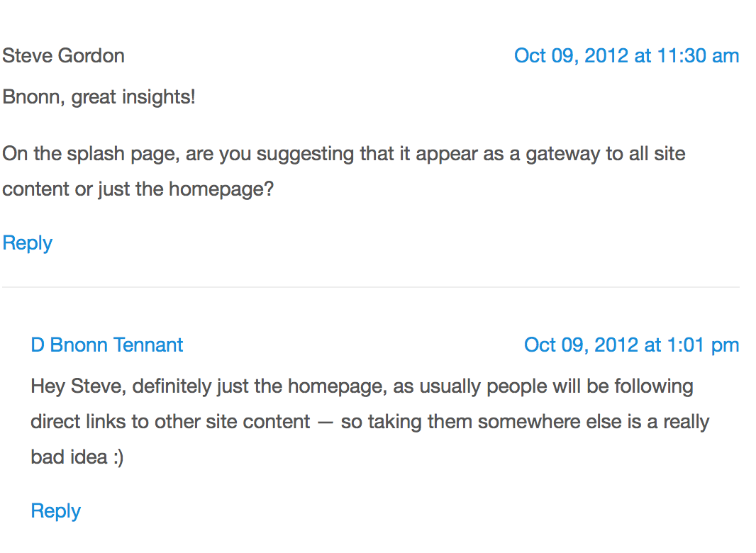Reply to D Bnonn Tennant's comment
This screenshot has width=756, height=553.
[x=55, y=511]
